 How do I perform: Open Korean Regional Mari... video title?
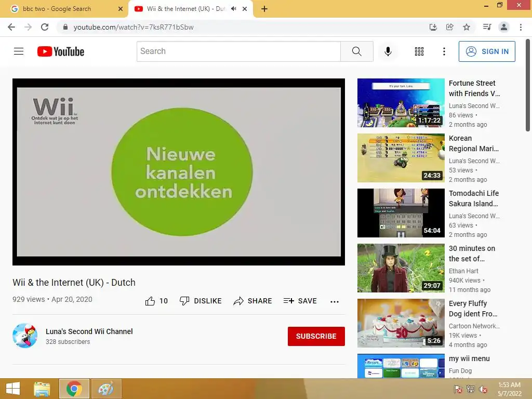click(474, 143)
